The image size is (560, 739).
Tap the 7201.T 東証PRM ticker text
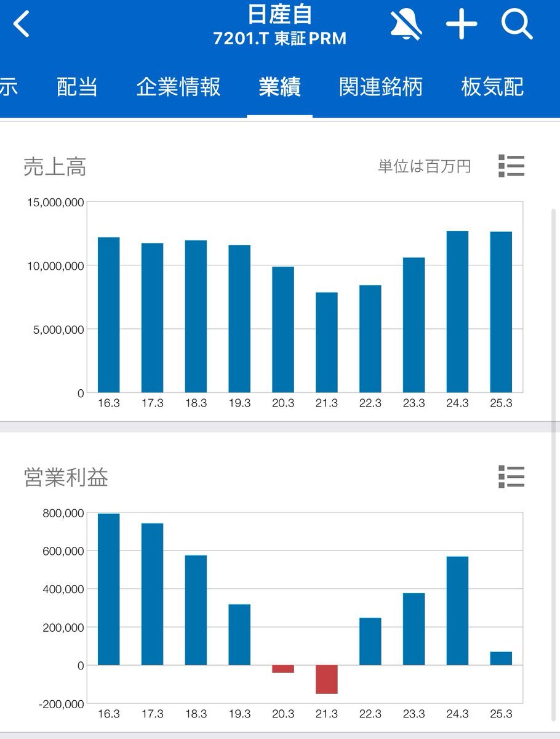280,39
